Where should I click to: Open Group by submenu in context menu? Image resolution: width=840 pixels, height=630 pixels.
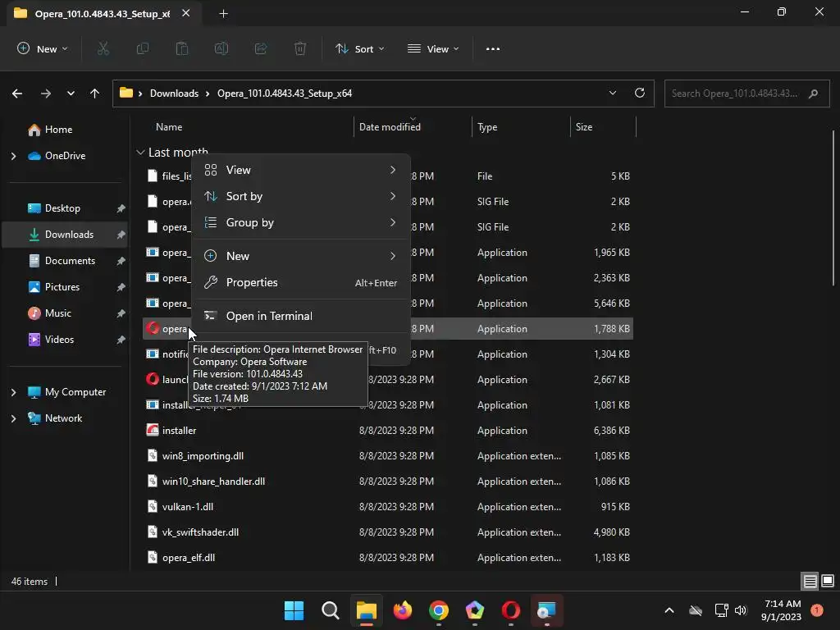tap(300, 222)
